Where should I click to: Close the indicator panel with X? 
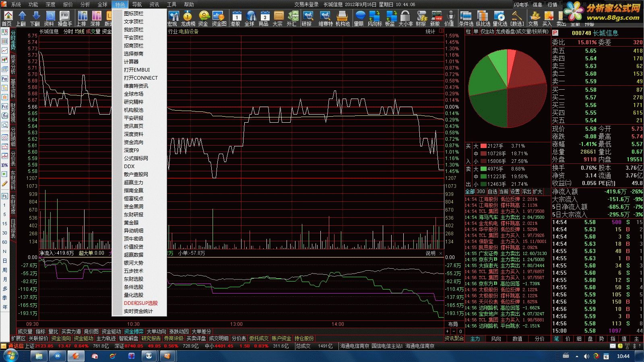(441, 253)
